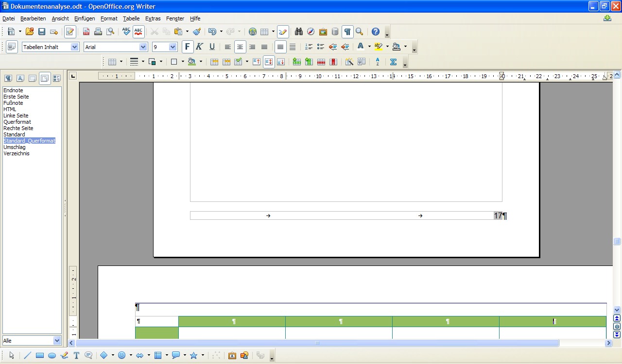Select the Text tool in drawing toolbar
Screen dimensions: 622x364
[76, 355]
